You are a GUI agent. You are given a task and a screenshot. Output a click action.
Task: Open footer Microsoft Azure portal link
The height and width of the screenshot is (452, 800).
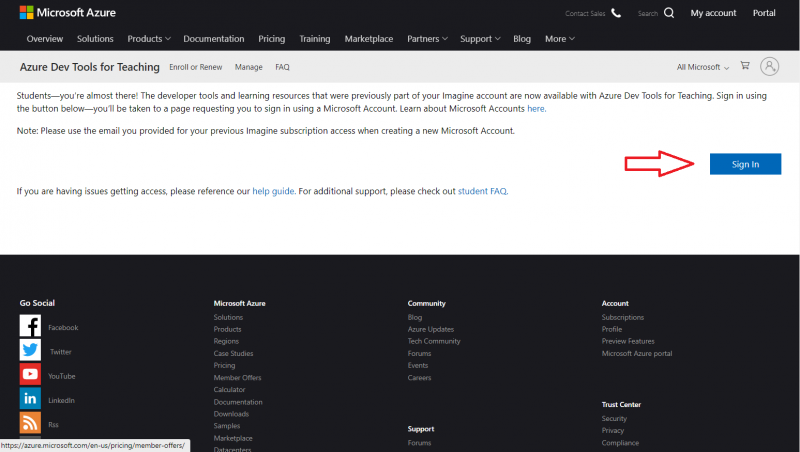click(637, 354)
